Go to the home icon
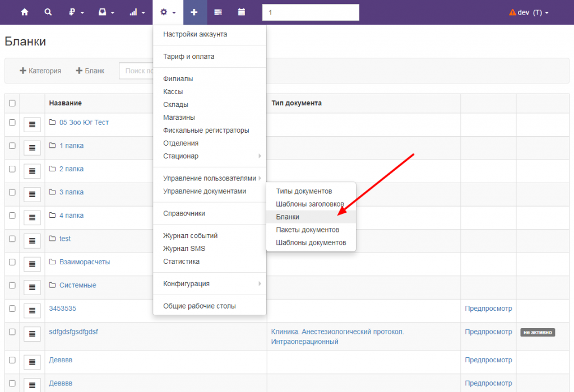 pyautogui.click(x=25, y=12)
